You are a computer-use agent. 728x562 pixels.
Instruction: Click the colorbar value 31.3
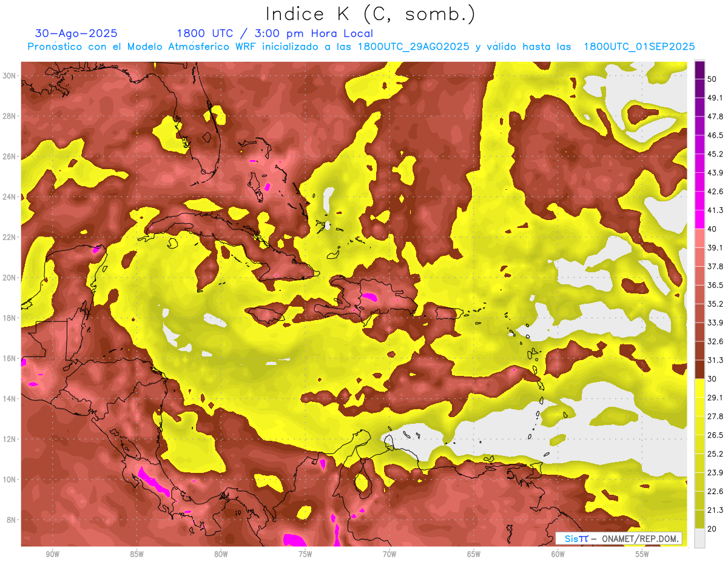(x=715, y=360)
